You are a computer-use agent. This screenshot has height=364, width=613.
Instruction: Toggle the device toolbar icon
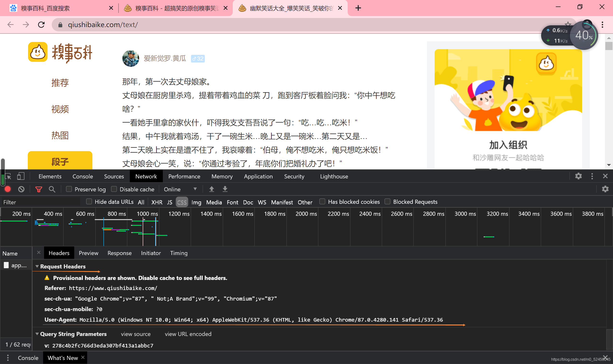(x=21, y=176)
